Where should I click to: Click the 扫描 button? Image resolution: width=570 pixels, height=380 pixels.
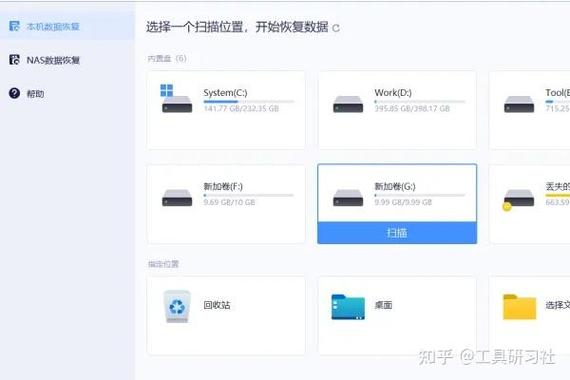click(x=397, y=233)
